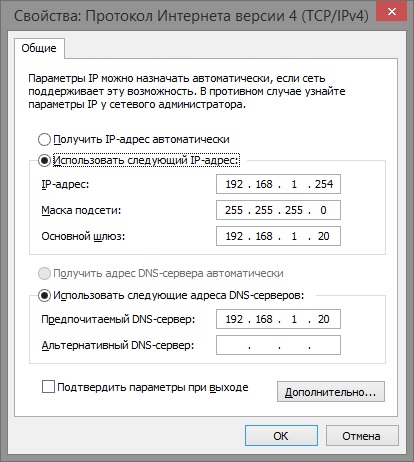Close the IPv4 properties dialog
414x462 pixels.
pyautogui.click(x=391, y=11)
